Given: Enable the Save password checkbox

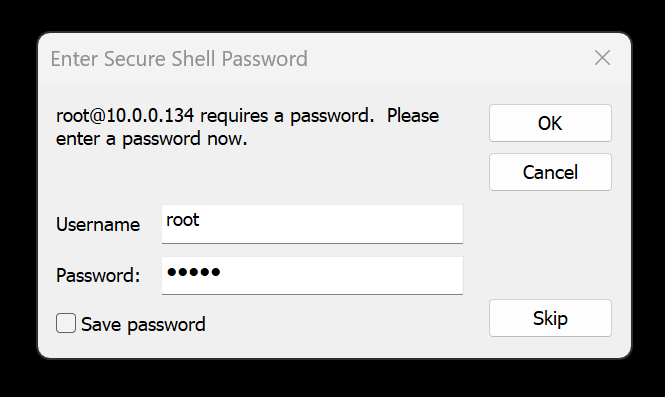Looking at the screenshot, I should tap(66, 323).
